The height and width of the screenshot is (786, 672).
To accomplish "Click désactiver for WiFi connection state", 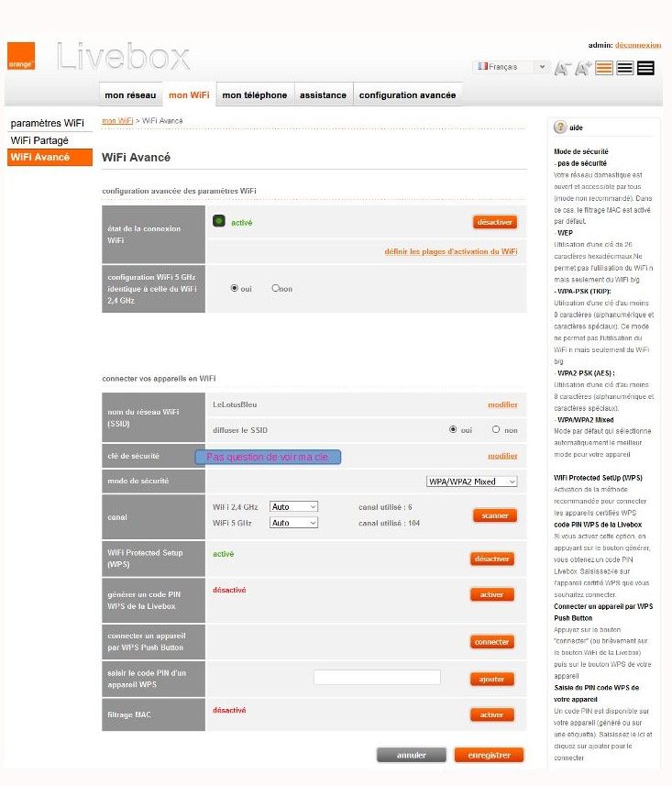I will (x=495, y=222).
